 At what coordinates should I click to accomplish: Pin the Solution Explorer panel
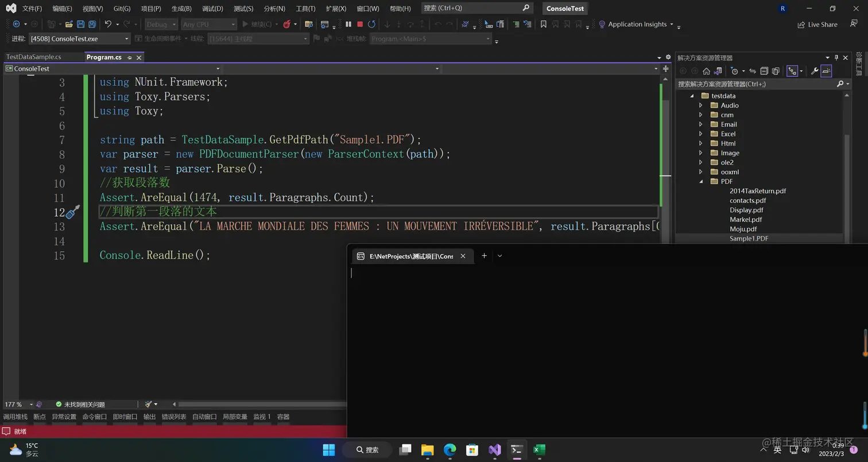836,57
